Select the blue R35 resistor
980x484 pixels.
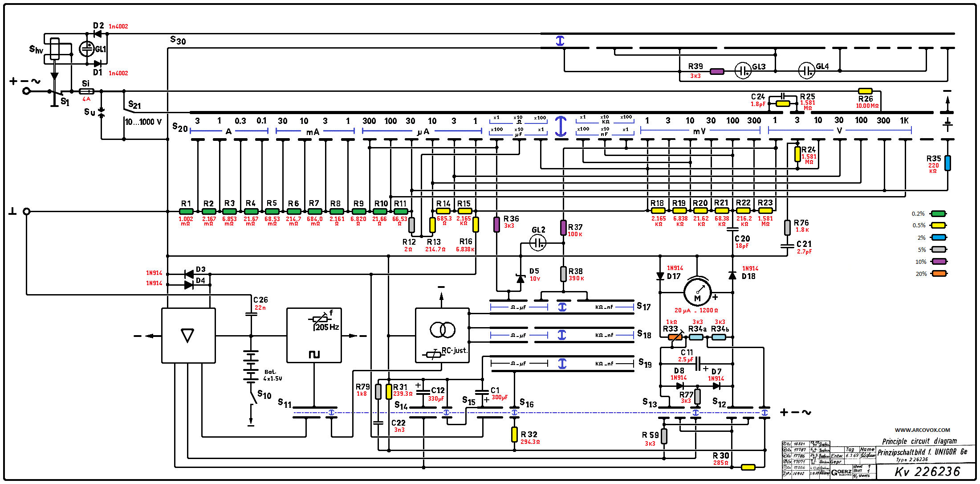pyautogui.click(x=947, y=163)
